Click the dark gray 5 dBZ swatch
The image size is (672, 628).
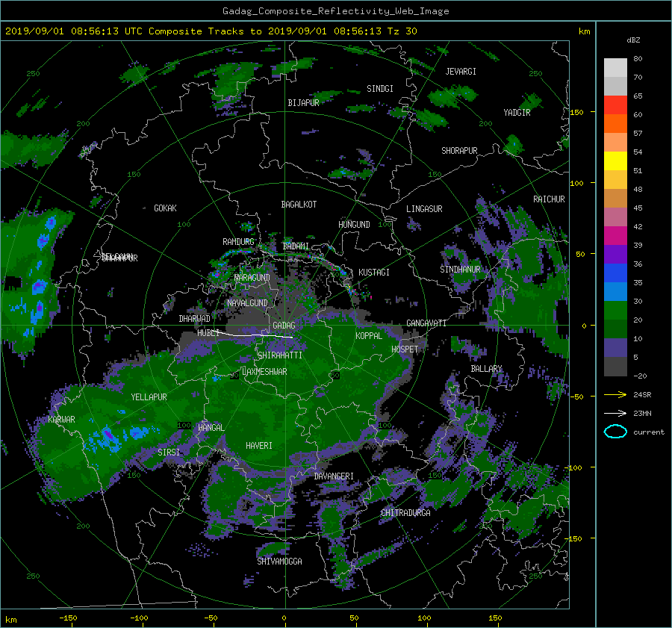[615, 367]
